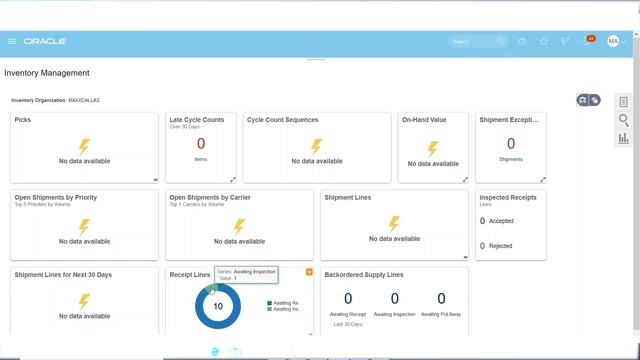Click the 0 above Awaiting Put Away

(x=441, y=298)
